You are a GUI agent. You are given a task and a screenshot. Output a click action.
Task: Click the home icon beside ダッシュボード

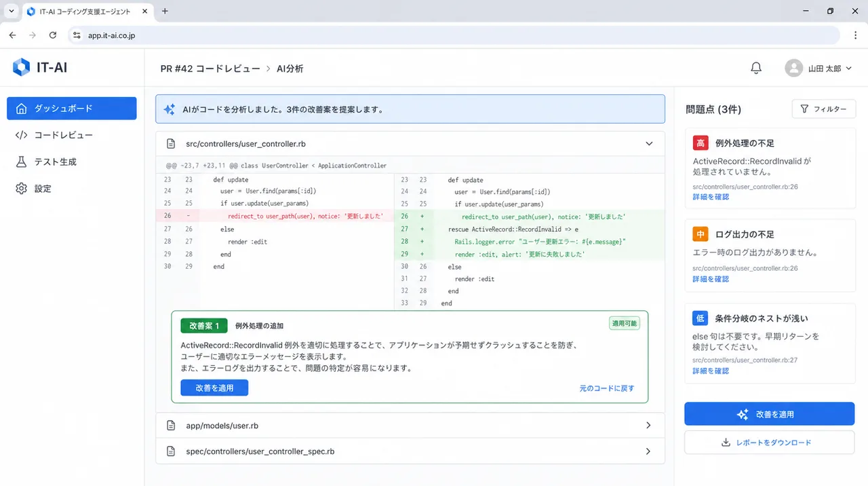pos(21,109)
